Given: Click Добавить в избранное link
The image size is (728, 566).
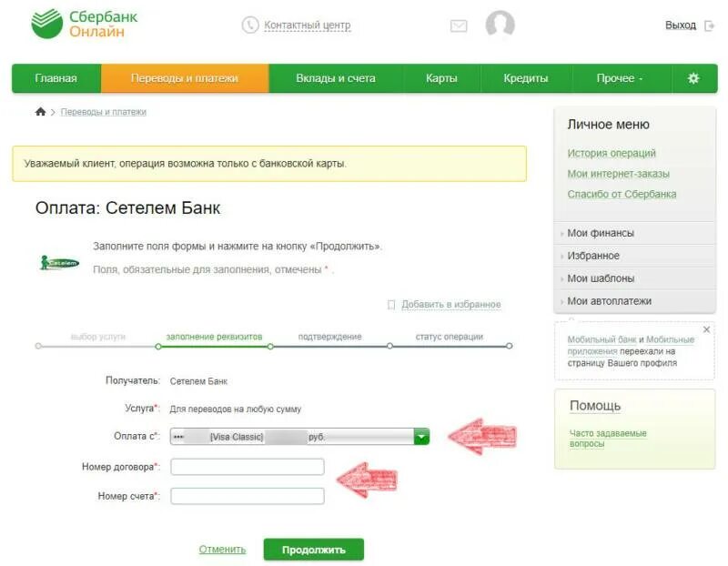Looking at the screenshot, I should coord(451,305).
